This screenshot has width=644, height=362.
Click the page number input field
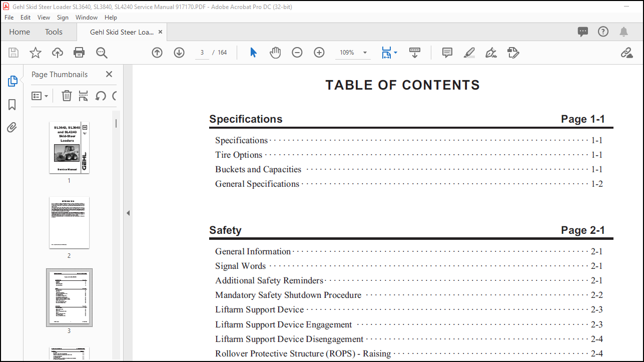pos(202,53)
